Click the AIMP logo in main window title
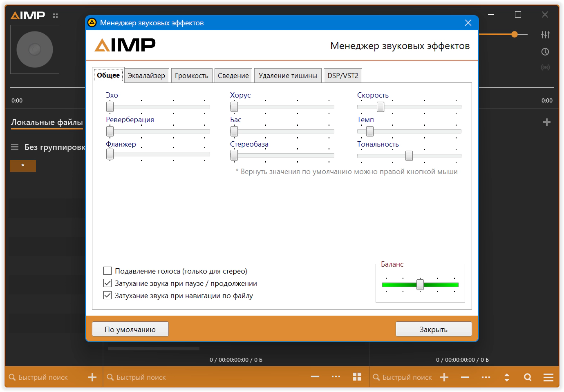564x392 pixels. point(28,16)
